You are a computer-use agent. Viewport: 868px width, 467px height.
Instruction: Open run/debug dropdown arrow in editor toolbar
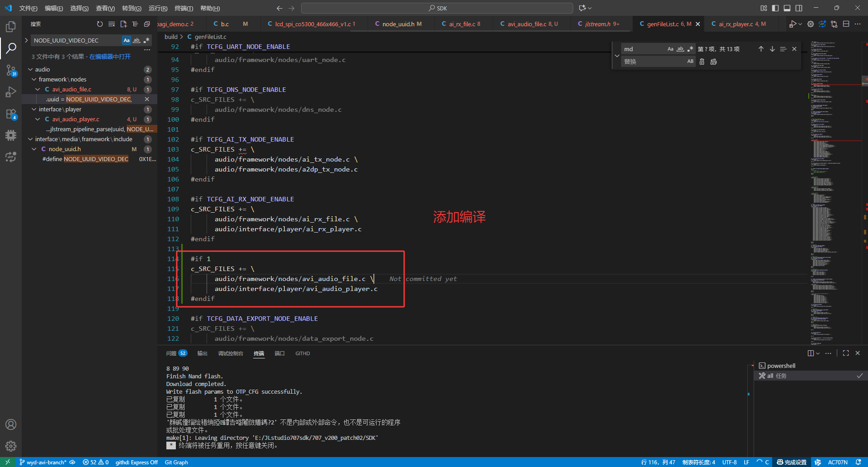[801, 24]
